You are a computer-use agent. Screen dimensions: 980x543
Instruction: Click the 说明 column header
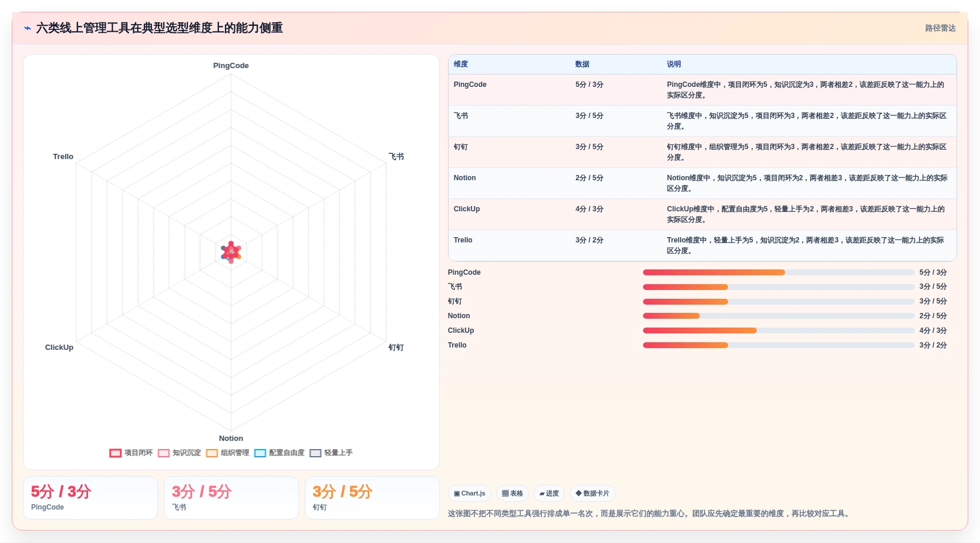pyautogui.click(x=674, y=64)
